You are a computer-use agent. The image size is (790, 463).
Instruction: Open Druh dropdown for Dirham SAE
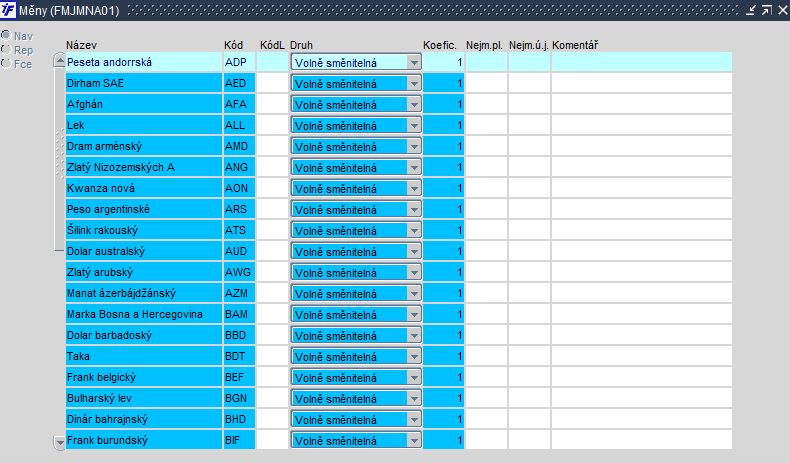[414, 84]
